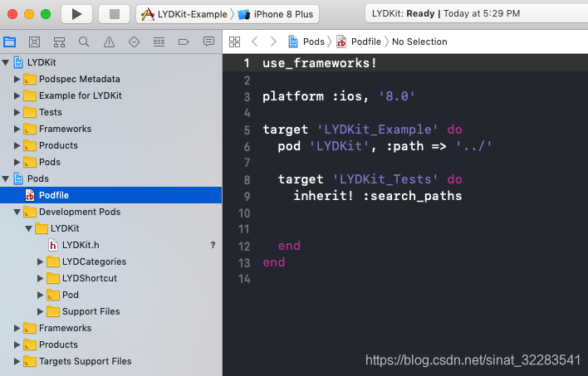
Task: Click line 1 use_frameworks! in editor
Action: pyautogui.click(x=320, y=63)
